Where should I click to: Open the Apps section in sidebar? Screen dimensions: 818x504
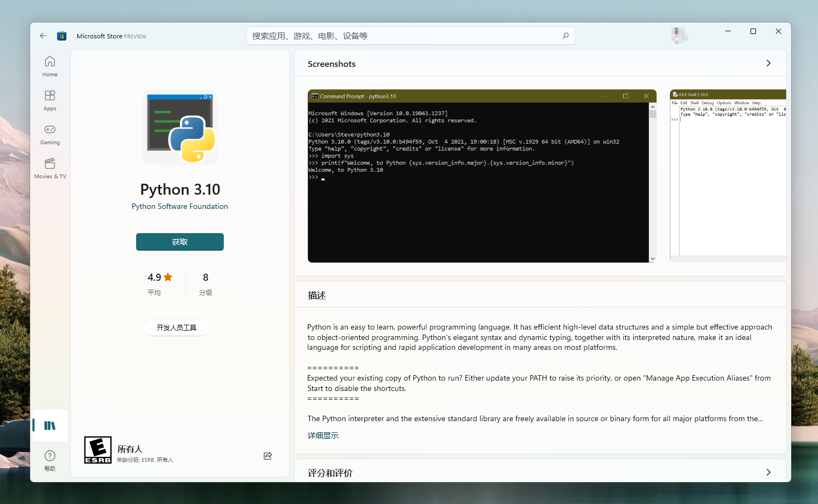(50, 100)
